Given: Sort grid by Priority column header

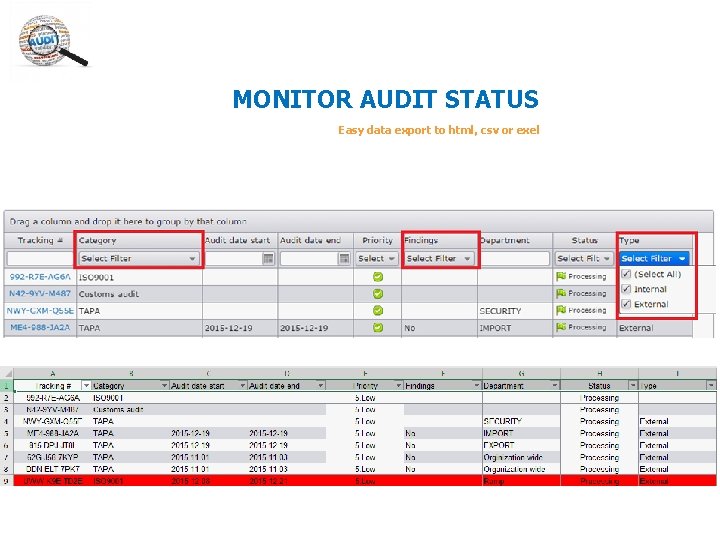Looking at the screenshot, I should [377, 240].
